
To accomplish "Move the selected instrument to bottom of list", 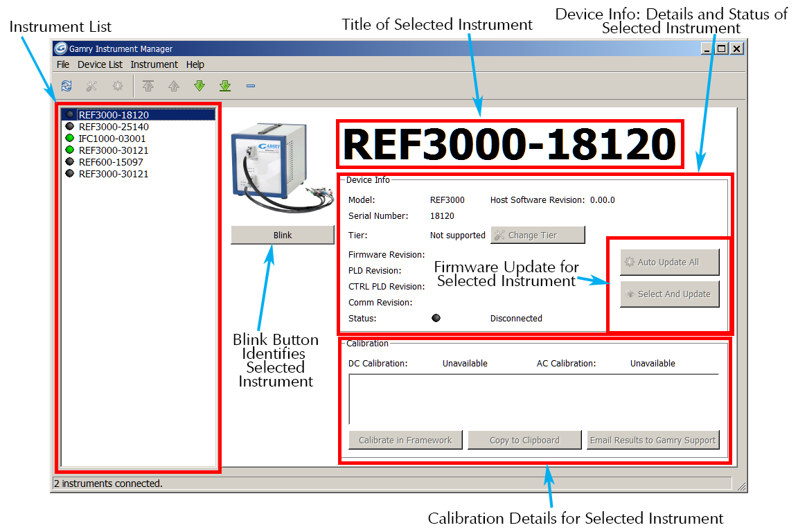I will pos(225,86).
